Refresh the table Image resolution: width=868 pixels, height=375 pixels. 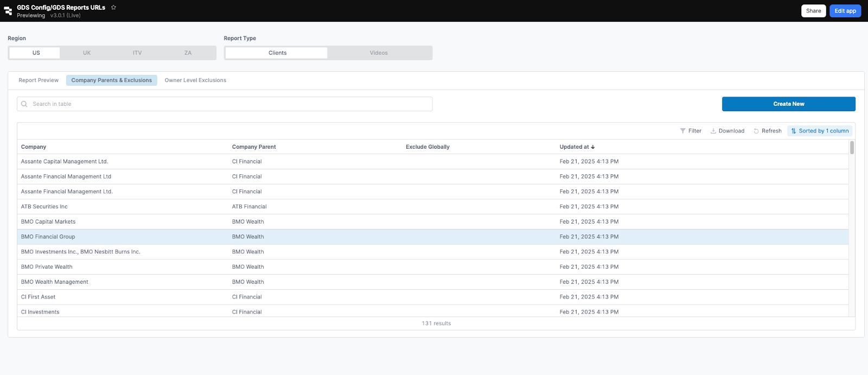coord(768,131)
